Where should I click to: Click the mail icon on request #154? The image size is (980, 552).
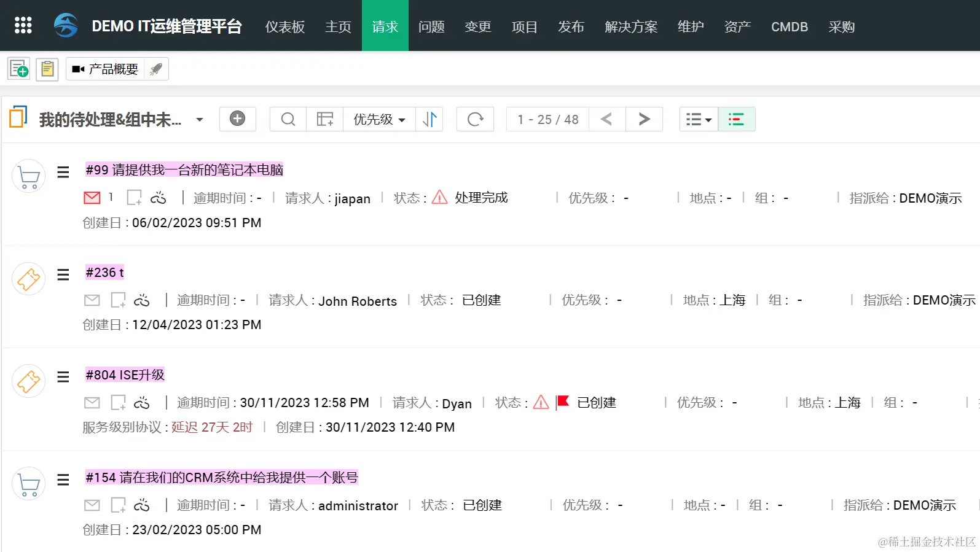92,505
